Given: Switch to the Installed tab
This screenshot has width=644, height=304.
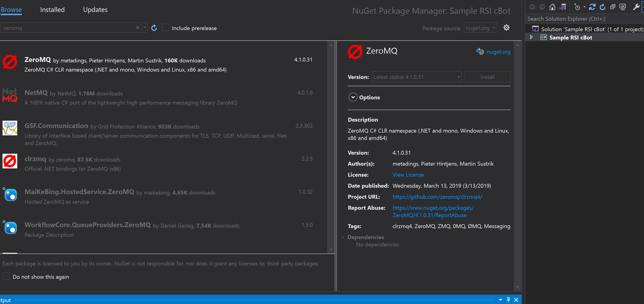Looking at the screenshot, I should pos(52,9).
